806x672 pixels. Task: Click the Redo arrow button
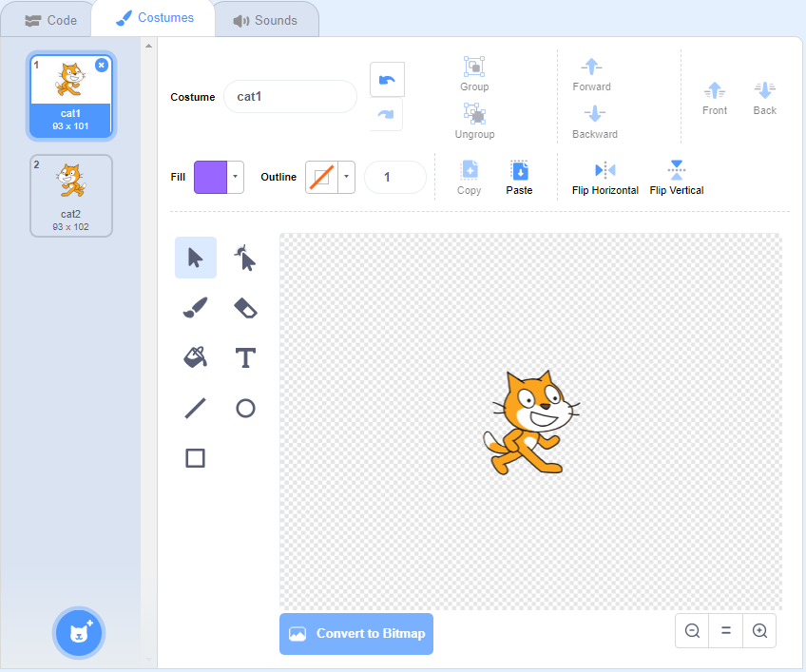tap(386, 114)
